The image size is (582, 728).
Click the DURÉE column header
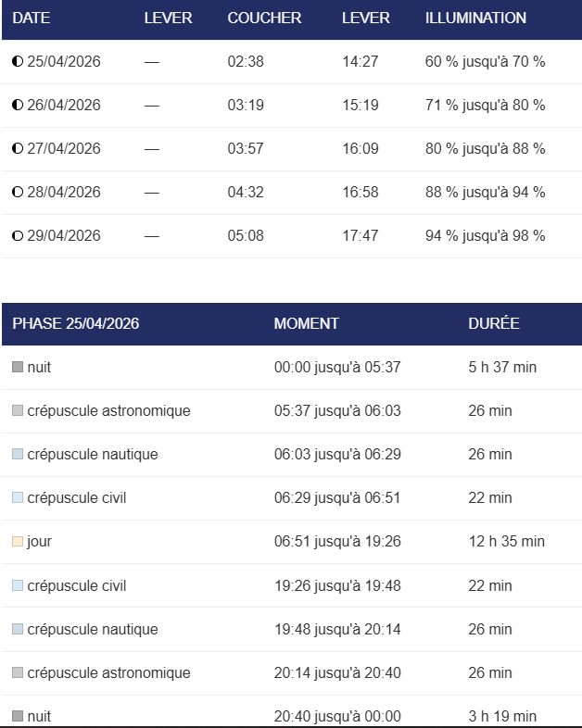pyautogui.click(x=494, y=324)
